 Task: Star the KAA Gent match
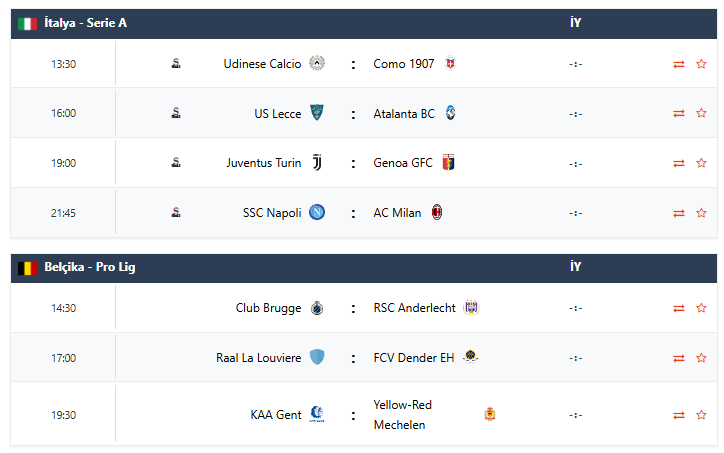(701, 415)
